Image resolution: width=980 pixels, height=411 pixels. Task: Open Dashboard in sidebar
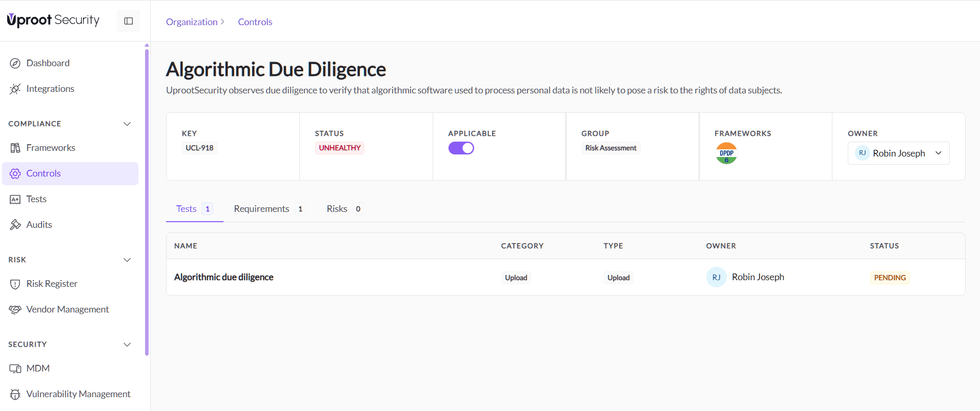[70, 63]
